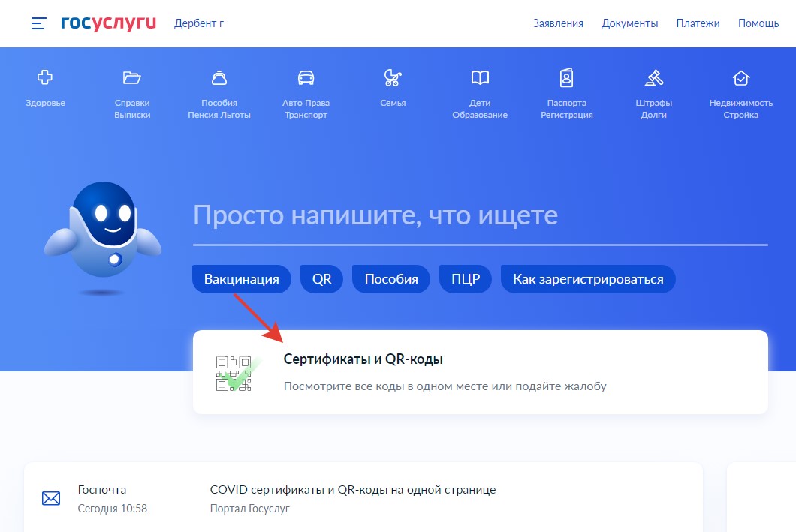Open the Дети Образование book icon

[480, 77]
